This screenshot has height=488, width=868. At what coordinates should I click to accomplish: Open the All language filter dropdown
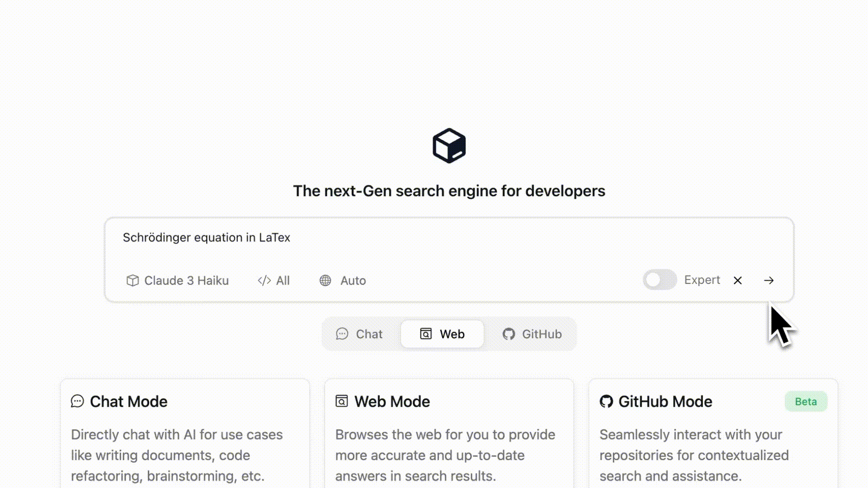tap(274, 281)
